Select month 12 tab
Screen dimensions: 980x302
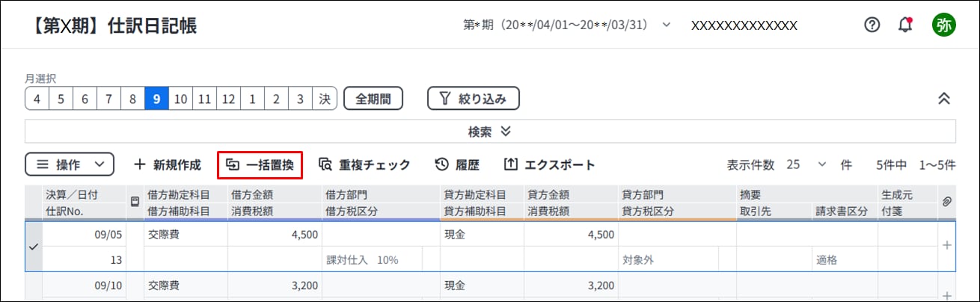pyautogui.click(x=228, y=98)
